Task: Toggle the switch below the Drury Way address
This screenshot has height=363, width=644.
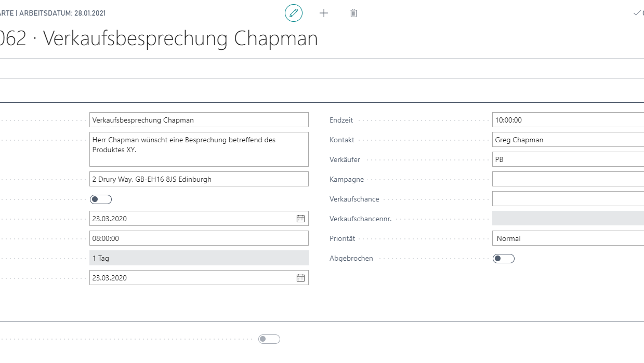Action: (x=100, y=199)
